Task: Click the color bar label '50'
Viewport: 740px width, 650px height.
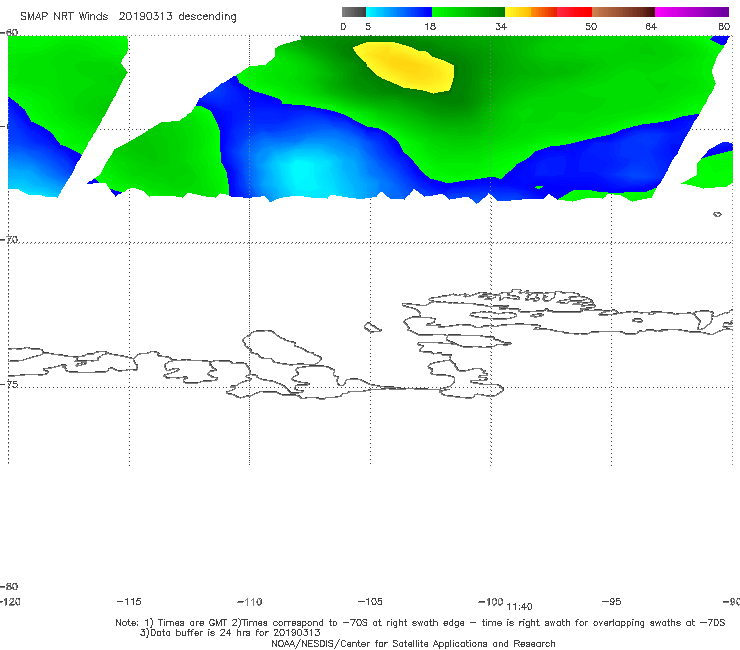Action: pyautogui.click(x=591, y=27)
